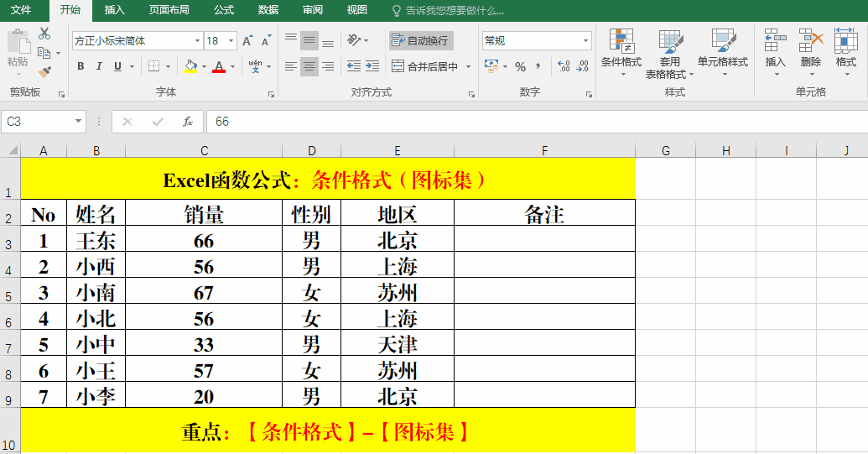Click the 单元格样式 cell styles button
Screen dimensions: 868x454
click(722, 50)
